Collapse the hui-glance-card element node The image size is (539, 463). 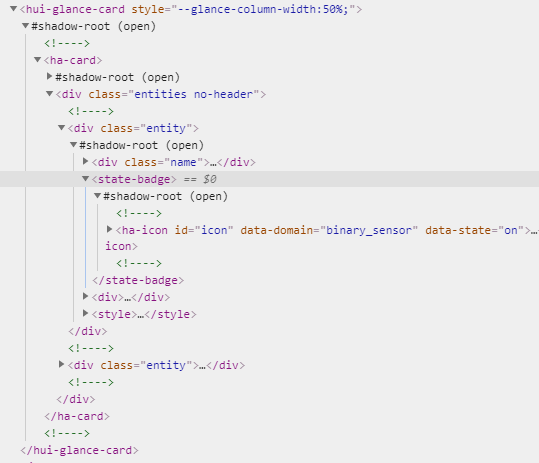[13, 9]
